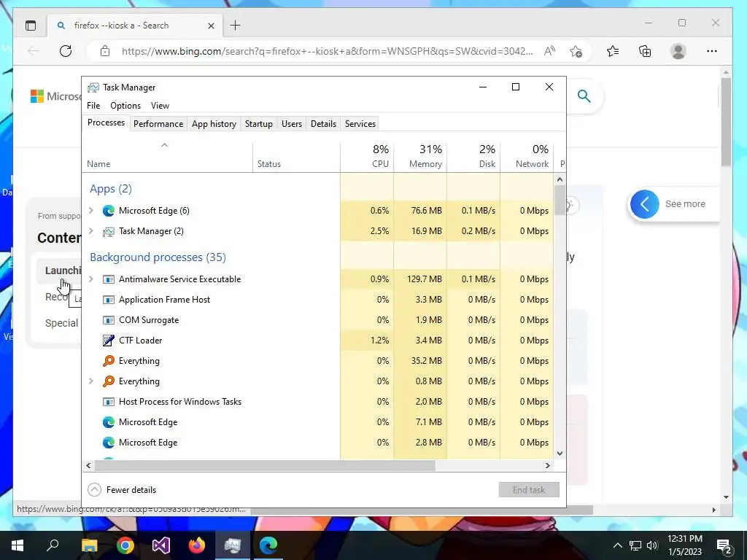Launch Google Chrome from taskbar
Viewport: 747px width, 560px height.
point(125,545)
